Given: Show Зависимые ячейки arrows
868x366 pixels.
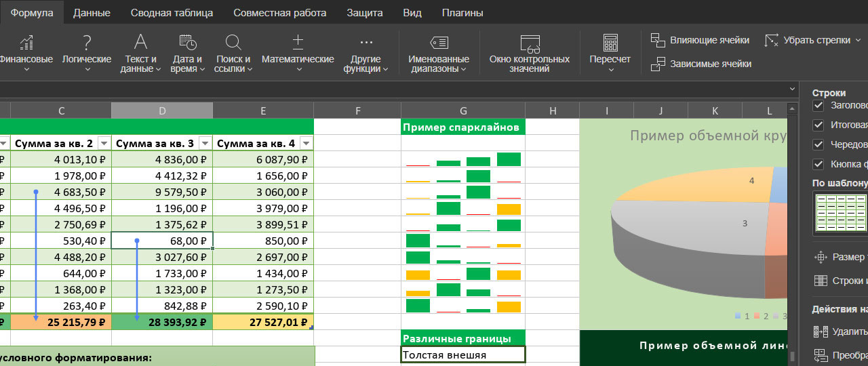Looking at the screenshot, I should click(x=702, y=64).
